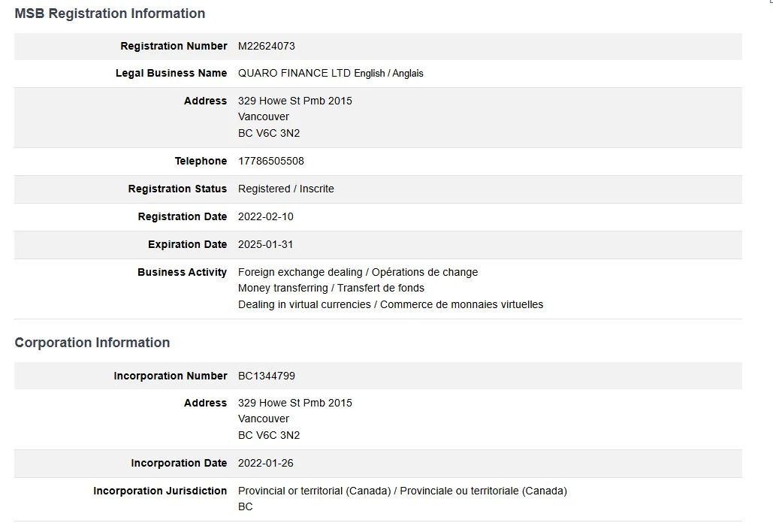Click the incorporation number BC1344799

pyautogui.click(x=267, y=376)
